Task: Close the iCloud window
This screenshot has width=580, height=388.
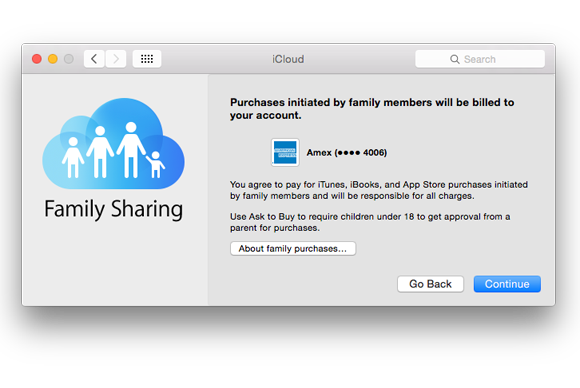Action: pos(37,59)
